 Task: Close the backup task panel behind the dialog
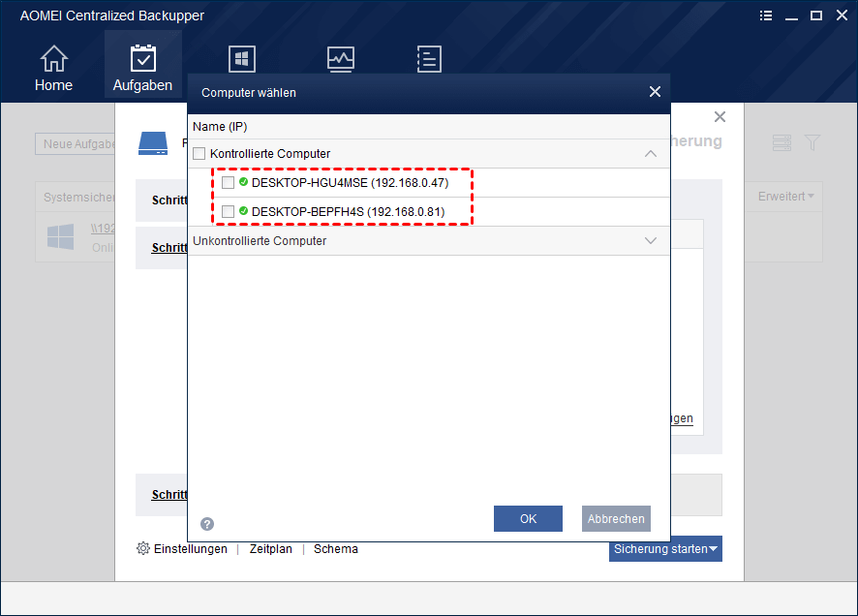click(720, 116)
